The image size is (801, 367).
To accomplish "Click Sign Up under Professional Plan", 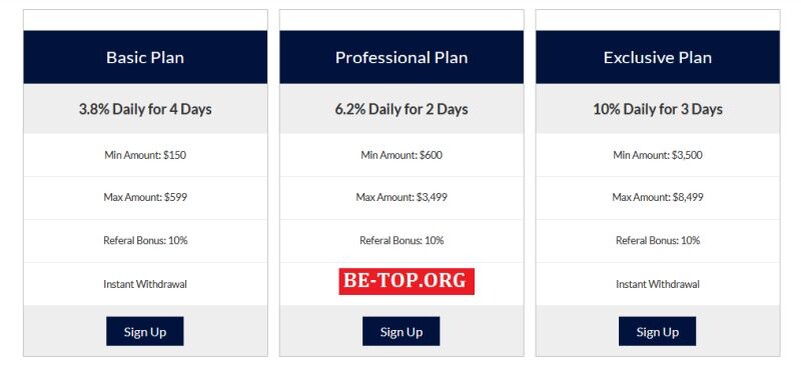I will pyautogui.click(x=401, y=331).
